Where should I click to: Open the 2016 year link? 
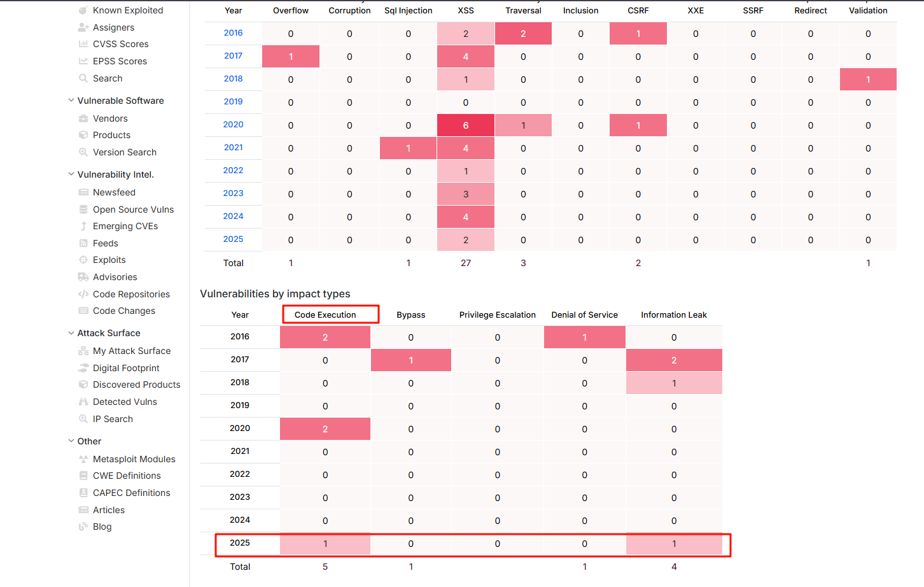coord(233,33)
